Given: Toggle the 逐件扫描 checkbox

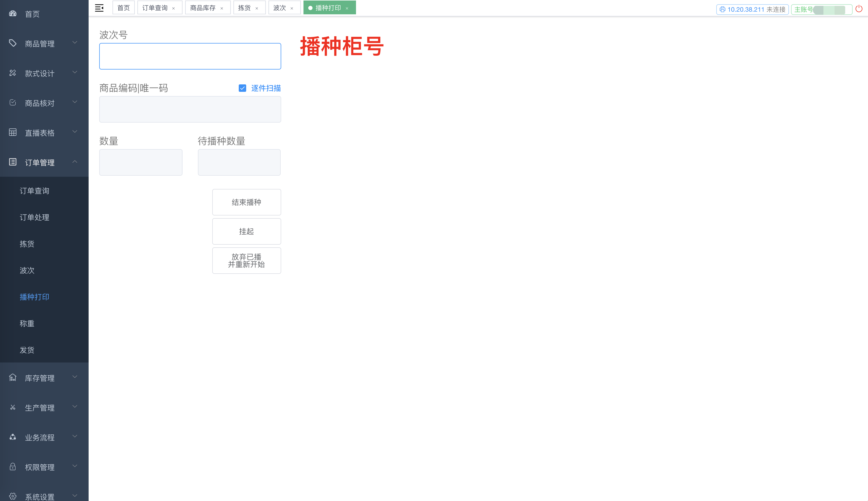Looking at the screenshot, I should click(242, 88).
